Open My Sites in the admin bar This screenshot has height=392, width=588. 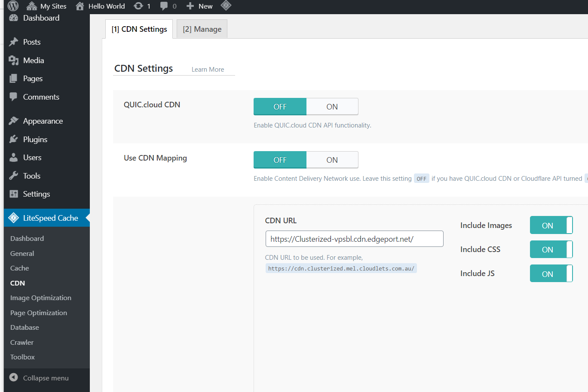53,6
